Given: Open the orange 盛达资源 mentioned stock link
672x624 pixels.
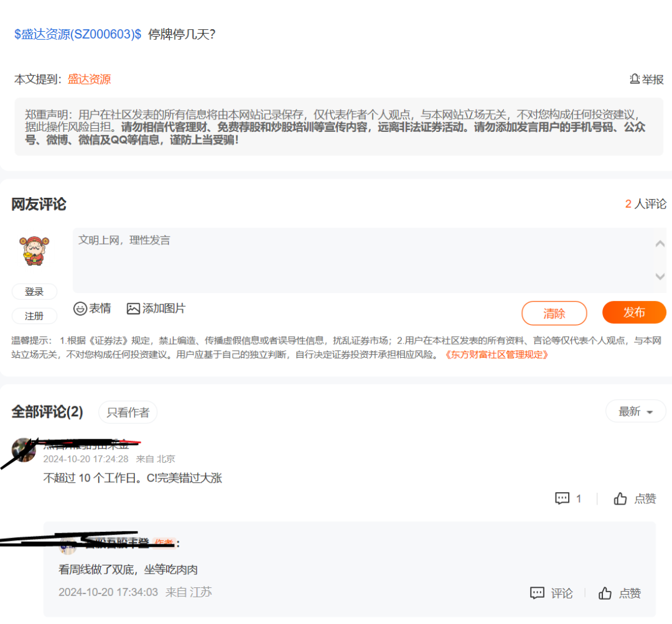Looking at the screenshot, I should (x=89, y=79).
